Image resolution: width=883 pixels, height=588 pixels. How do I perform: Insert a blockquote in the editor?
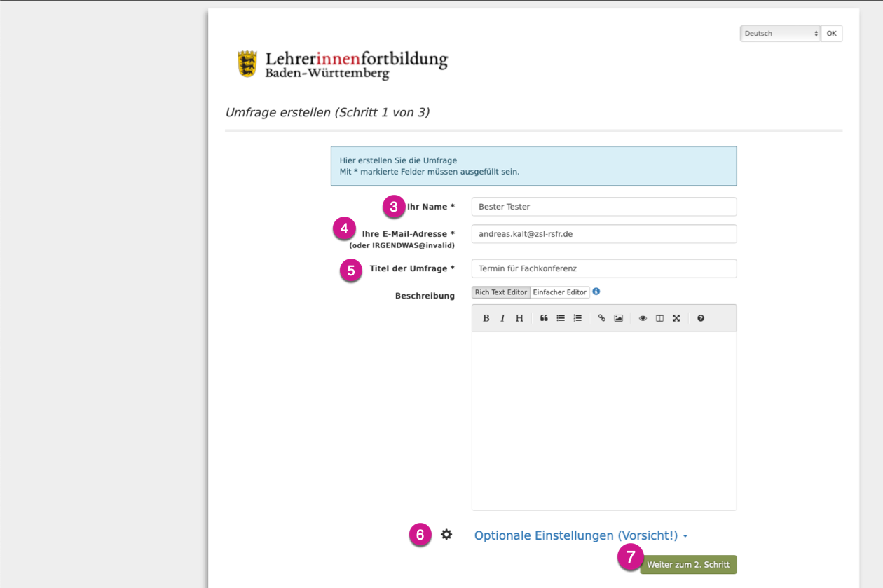coord(544,318)
